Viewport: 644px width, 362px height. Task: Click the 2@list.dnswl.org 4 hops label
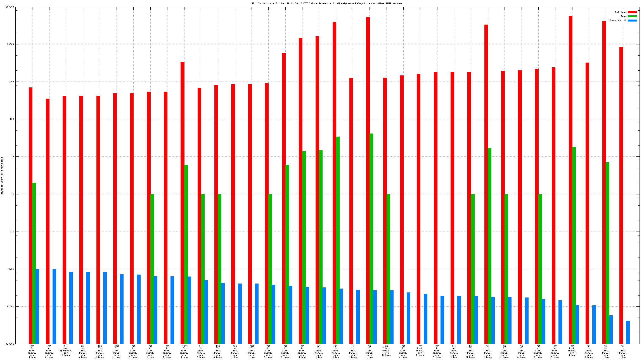(420, 351)
